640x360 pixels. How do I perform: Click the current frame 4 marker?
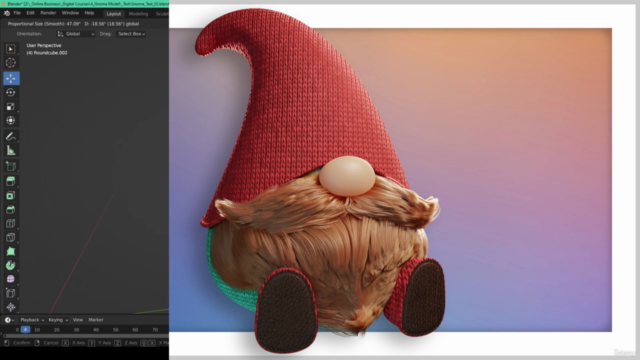[x=25, y=330]
